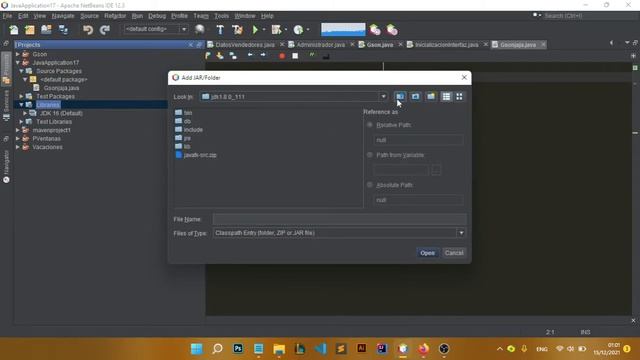Screen dimensions: 640x360
Task: Select the Absolute Path radio button
Action: click(370, 185)
